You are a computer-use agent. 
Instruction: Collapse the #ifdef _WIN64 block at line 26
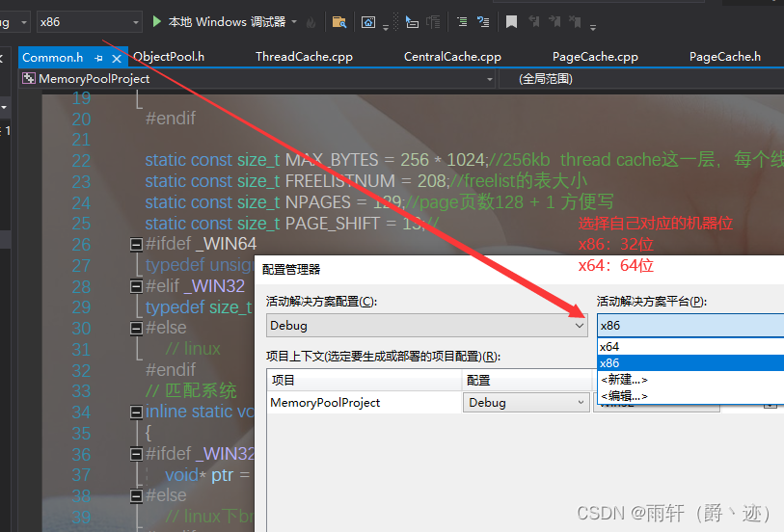pos(136,244)
